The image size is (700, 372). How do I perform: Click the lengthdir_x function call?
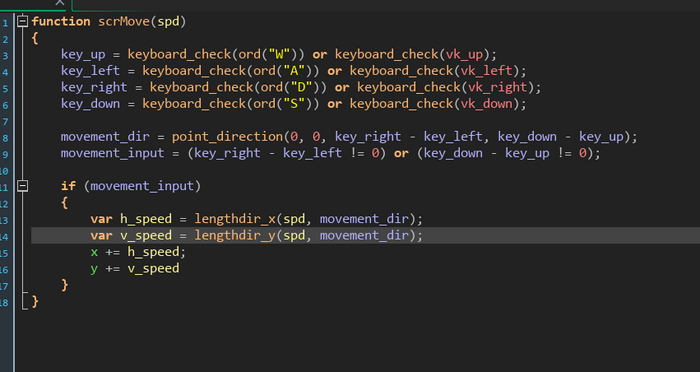pos(235,219)
